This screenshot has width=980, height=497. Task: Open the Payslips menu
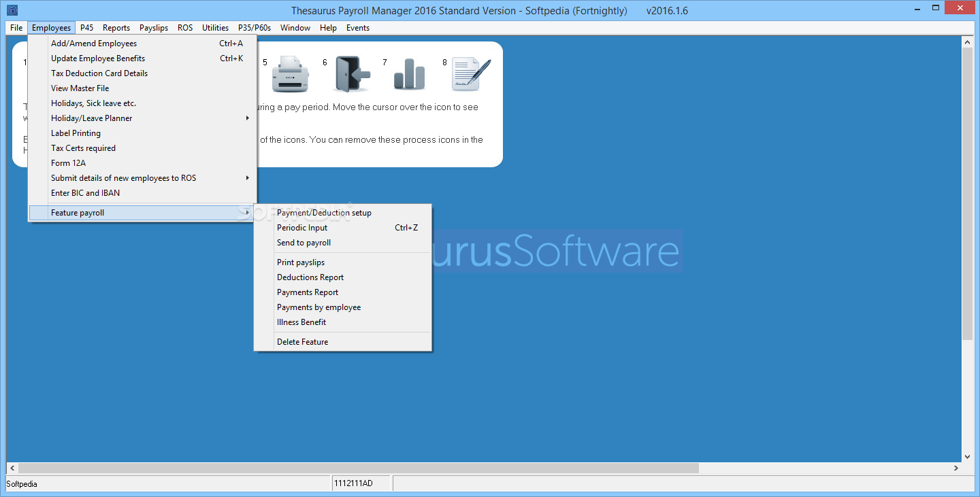pos(154,28)
